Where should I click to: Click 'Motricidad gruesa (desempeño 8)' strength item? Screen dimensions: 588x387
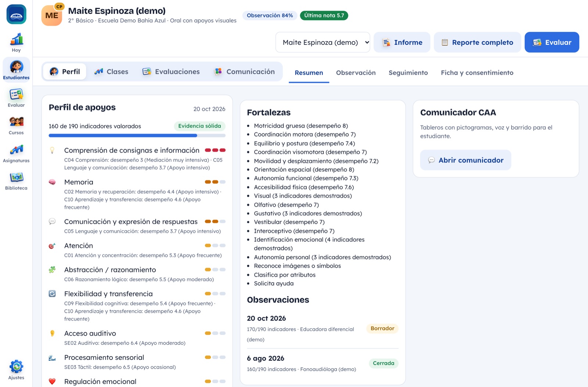301,126
